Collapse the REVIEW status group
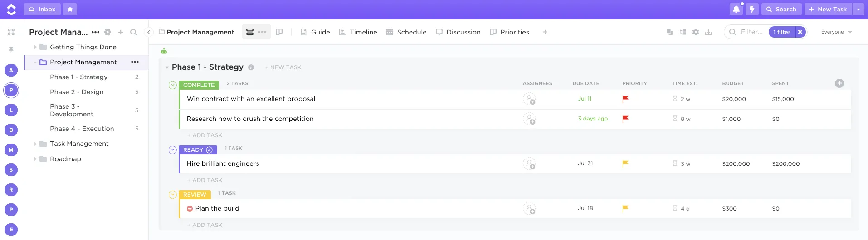868x240 pixels. pyautogui.click(x=173, y=195)
